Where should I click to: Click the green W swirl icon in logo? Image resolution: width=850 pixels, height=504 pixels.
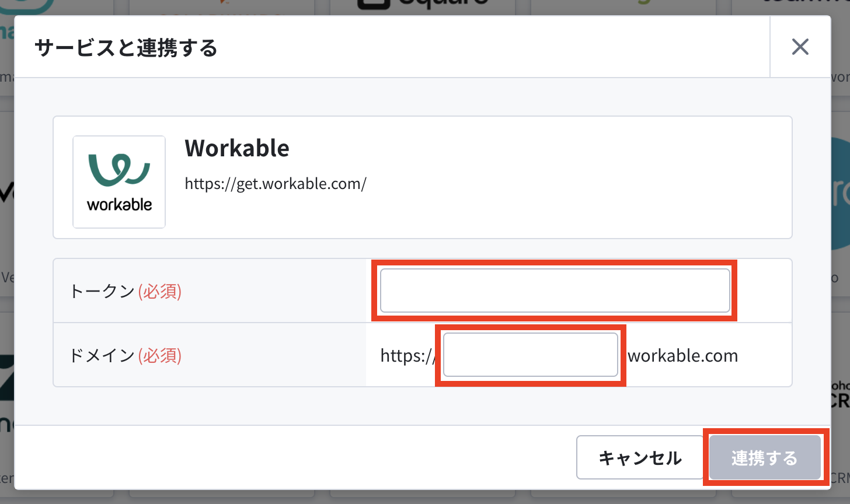tap(119, 170)
